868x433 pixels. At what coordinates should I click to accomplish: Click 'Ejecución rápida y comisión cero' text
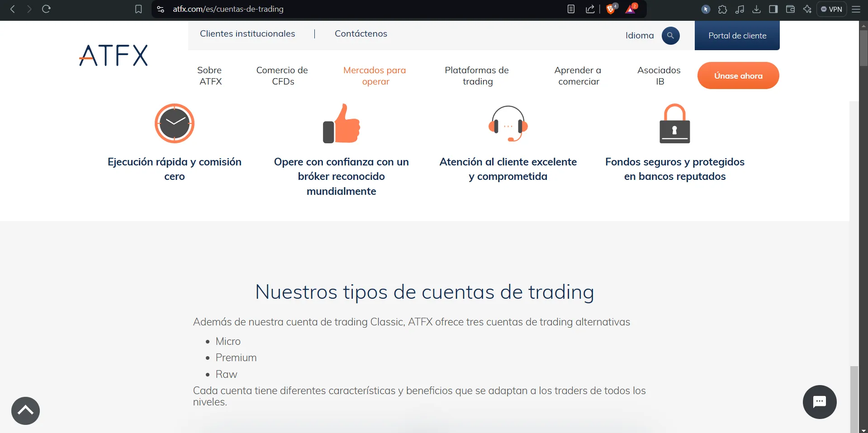tap(175, 169)
